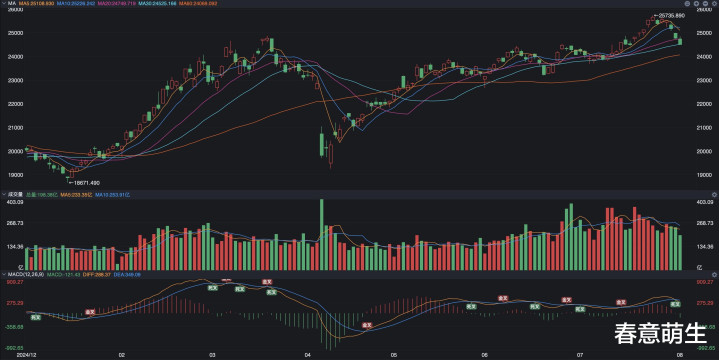The height and width of the screenshot is (360, 719).
Task: Open main chart settings gear icon
Action: tap(714, 4)
